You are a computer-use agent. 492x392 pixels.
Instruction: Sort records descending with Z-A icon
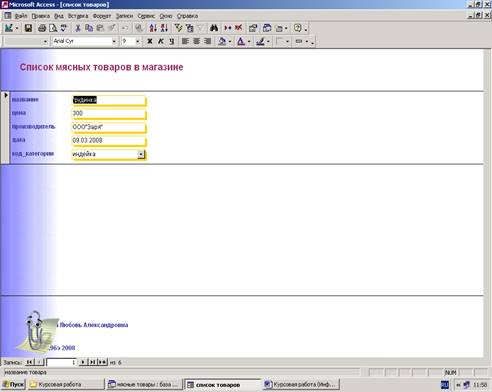tap(164, 28)
